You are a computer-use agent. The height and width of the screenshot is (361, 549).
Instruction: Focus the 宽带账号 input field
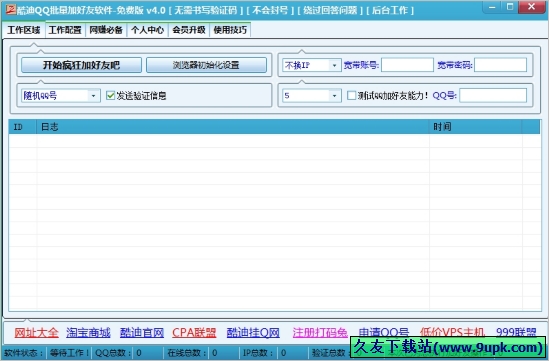408,65
